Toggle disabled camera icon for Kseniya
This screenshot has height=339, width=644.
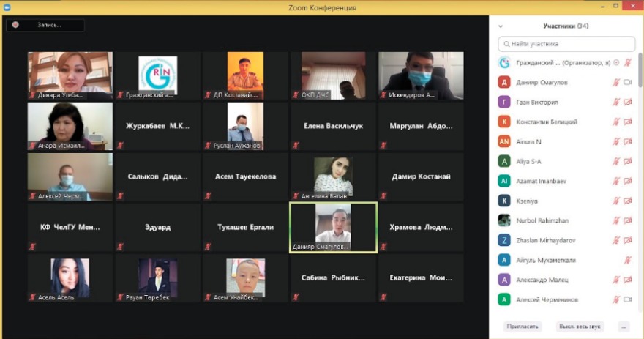(x=628, y=201)
